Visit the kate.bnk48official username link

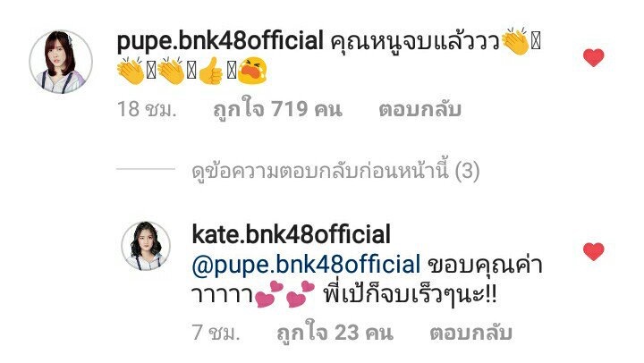pos(291,234)
